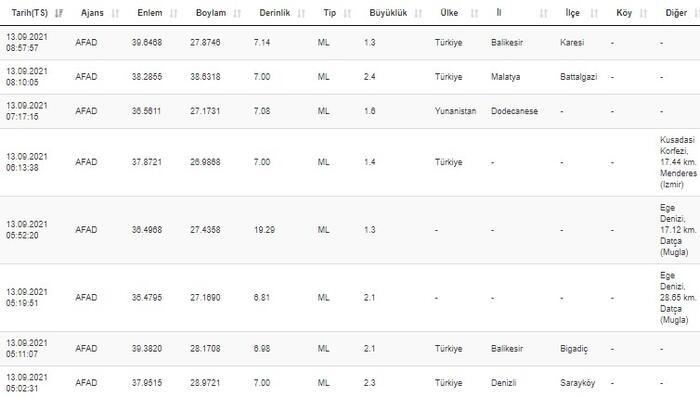Click the sort arrows next to Ajans
This screenshot has height=397, width=700.
tap(115, 13)
